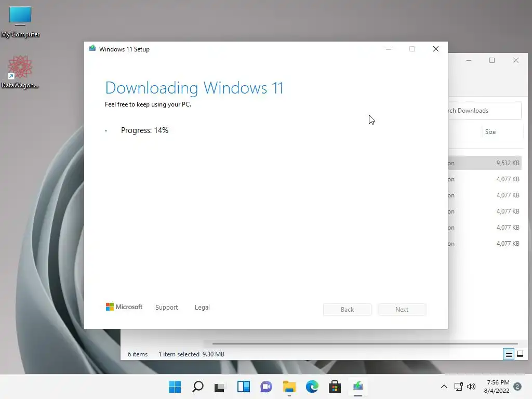
Task: Click the 6 items status text
Action: point(138,354)
